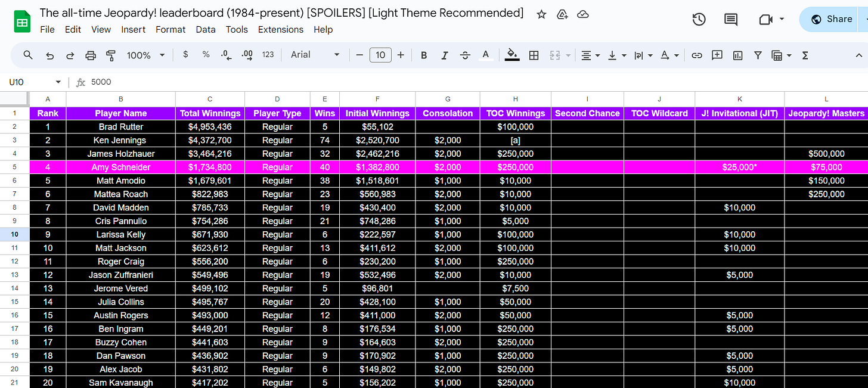Open the Help menu
The image size is (868, 388).
323,29
